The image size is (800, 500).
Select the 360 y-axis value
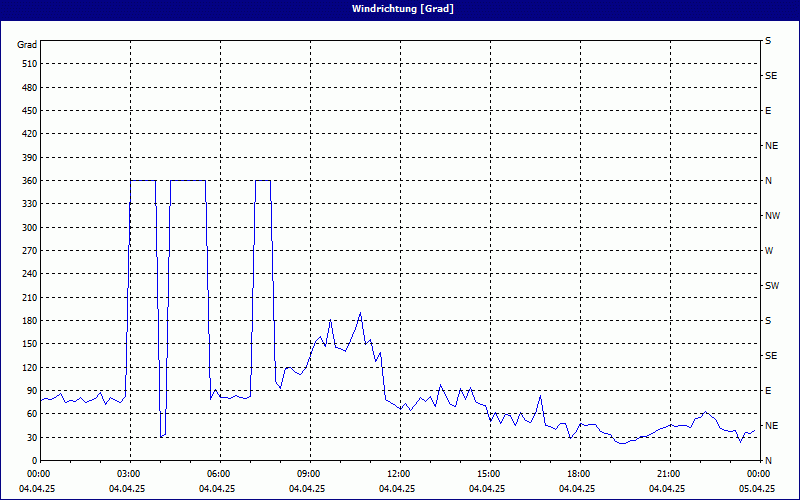tap(30, 181)
